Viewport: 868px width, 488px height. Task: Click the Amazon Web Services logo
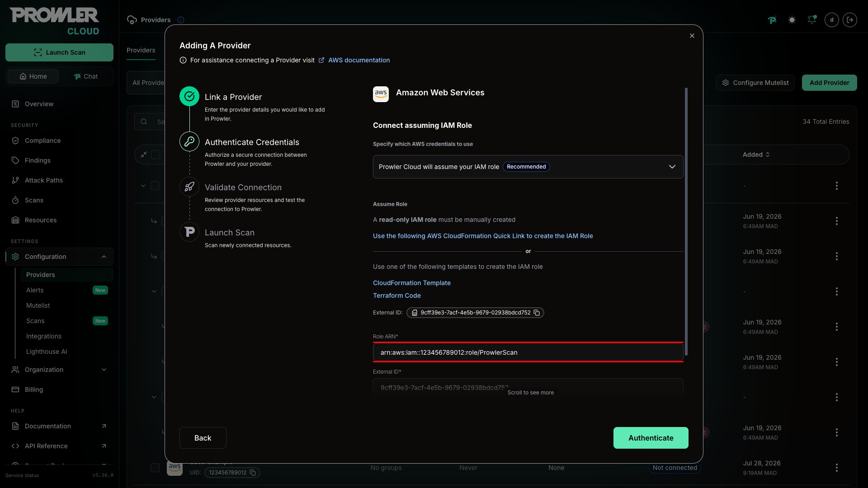(381, 94)
